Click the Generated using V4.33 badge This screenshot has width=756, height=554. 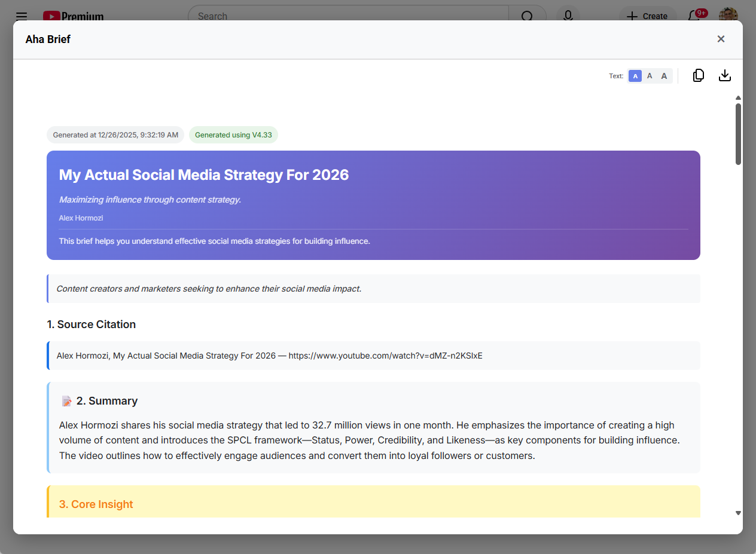pos(233,135)
